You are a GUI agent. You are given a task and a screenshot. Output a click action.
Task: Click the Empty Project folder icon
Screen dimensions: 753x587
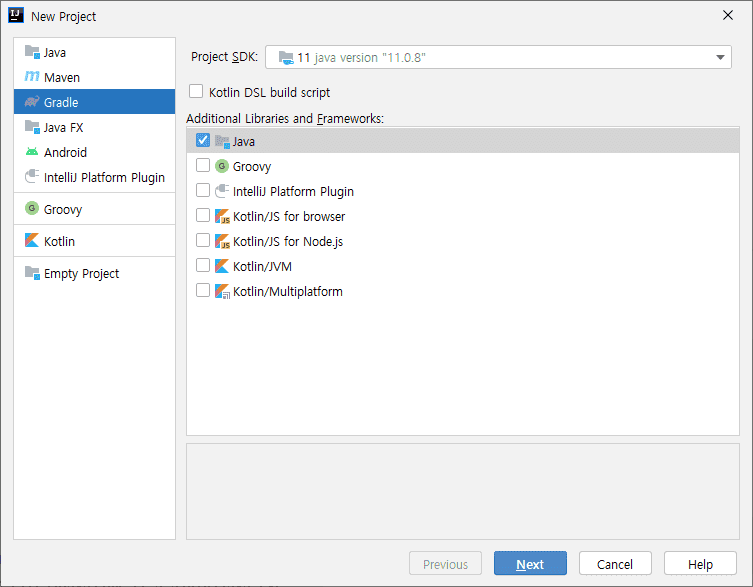coord(32,273)
